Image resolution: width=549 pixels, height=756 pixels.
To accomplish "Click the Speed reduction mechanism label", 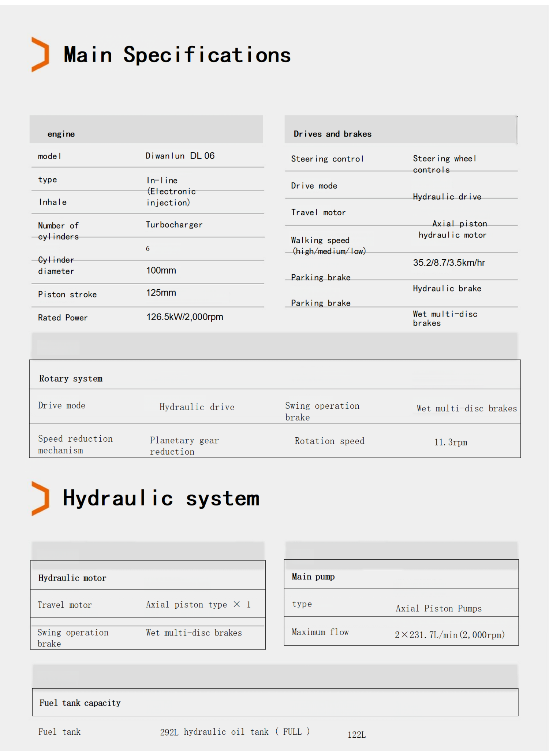I will (75, 444).
